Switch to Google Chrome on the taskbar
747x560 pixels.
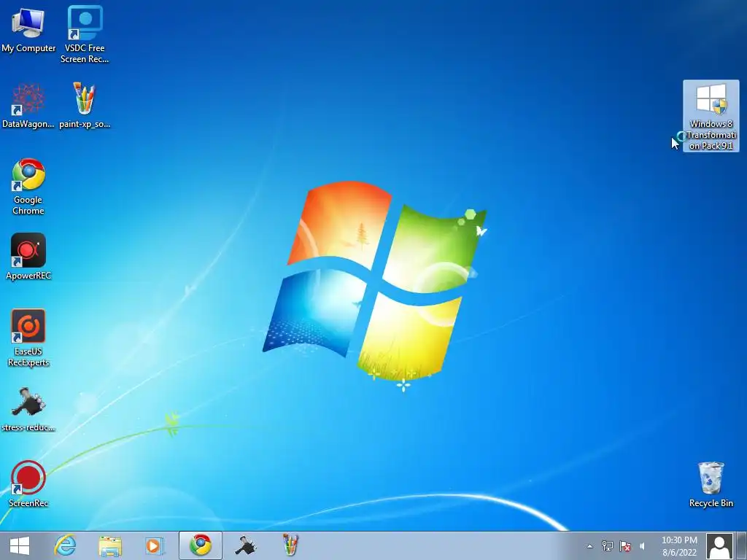coord(201,545)
